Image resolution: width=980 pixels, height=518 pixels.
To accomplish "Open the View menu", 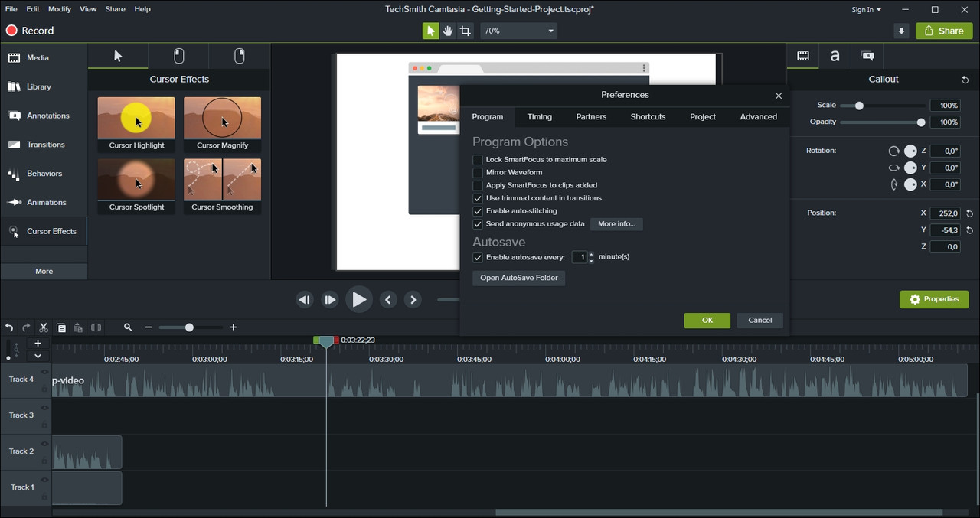I will tap(88, 9).
